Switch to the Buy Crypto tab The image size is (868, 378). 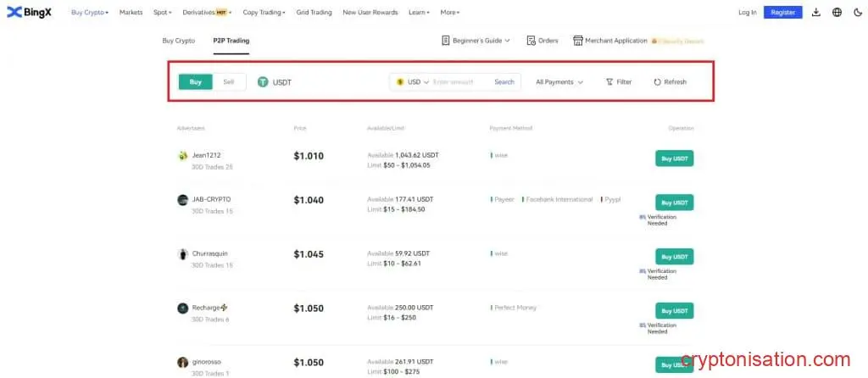coord(178,41)
